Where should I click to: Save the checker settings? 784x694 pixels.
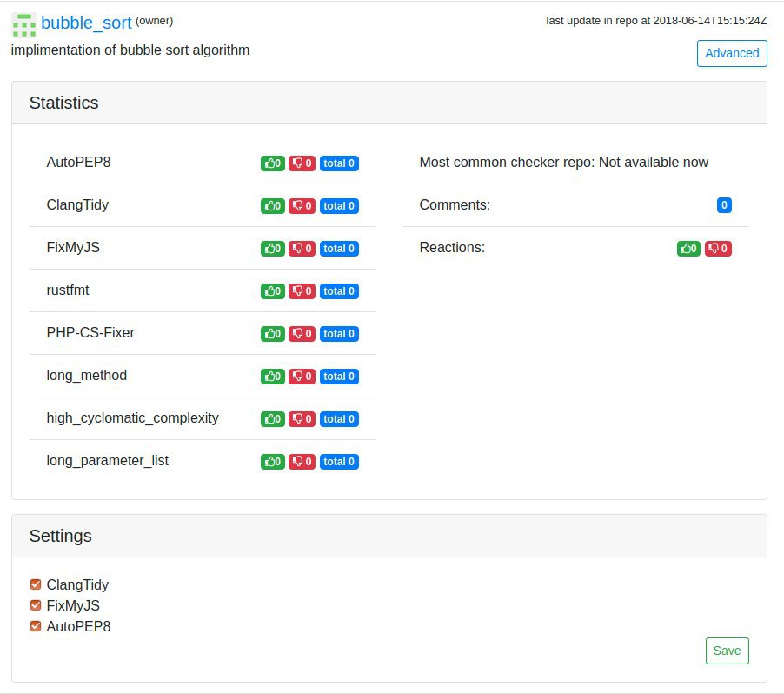click(727, 651)
